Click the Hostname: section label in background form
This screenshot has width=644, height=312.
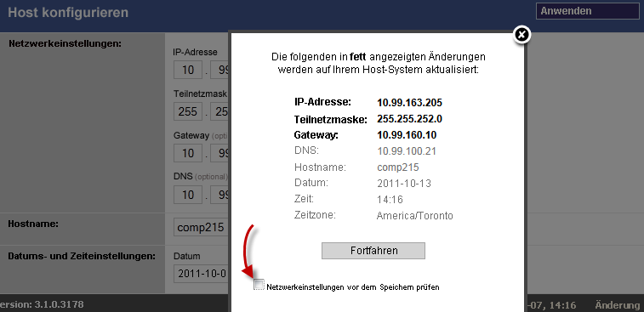pyautogui.click(x=33, y=224)
